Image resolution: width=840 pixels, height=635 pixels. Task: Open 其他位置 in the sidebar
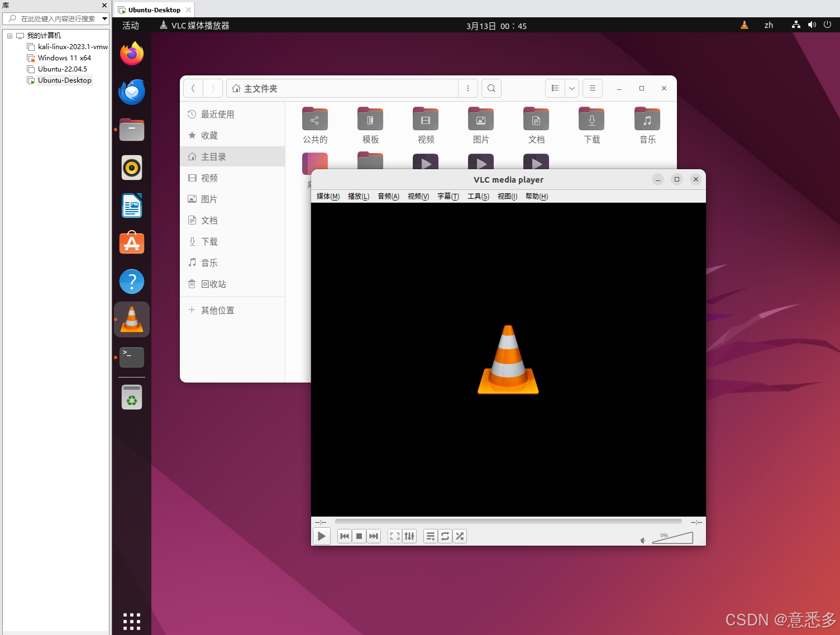(232, 311)
